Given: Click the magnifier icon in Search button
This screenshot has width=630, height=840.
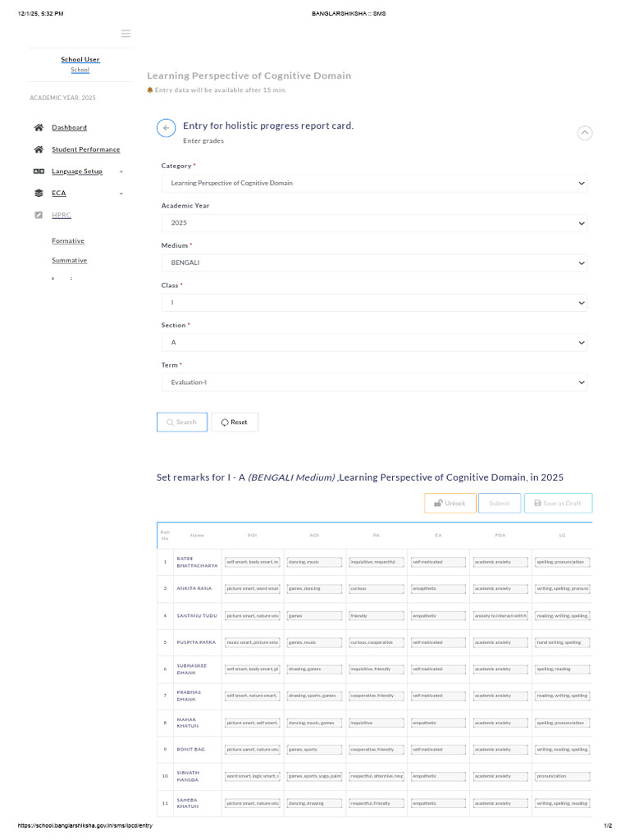Looking at the screenshot, I should (x=170, y=422).
